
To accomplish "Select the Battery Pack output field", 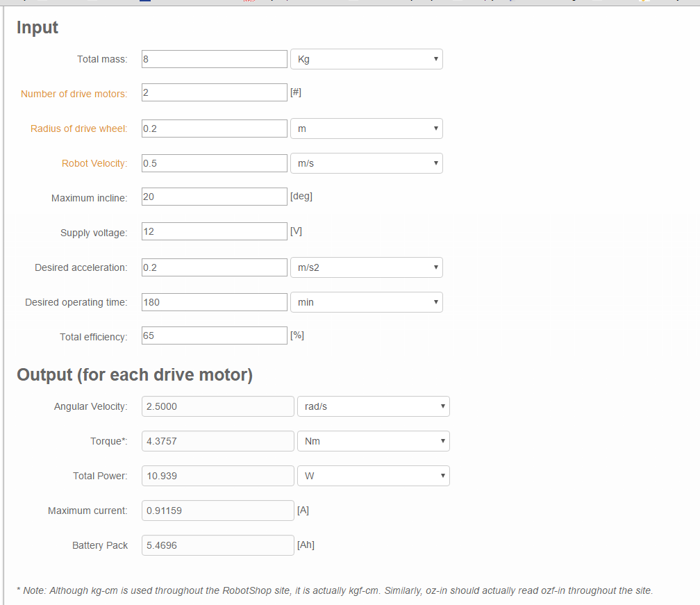I will tap(217, 545).
